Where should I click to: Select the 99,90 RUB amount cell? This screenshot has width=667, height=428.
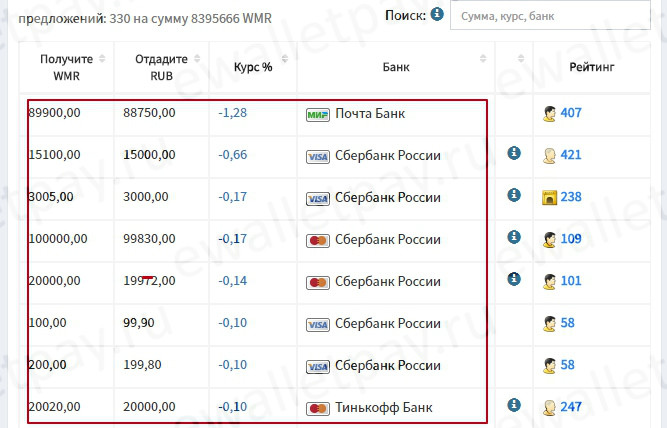139,323
